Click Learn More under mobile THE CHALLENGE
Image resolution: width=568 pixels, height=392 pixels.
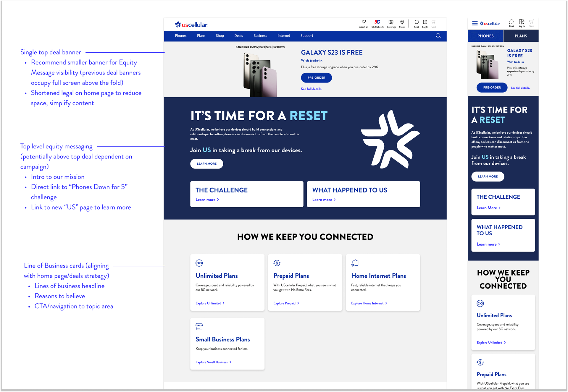click(x=488, y=208)
